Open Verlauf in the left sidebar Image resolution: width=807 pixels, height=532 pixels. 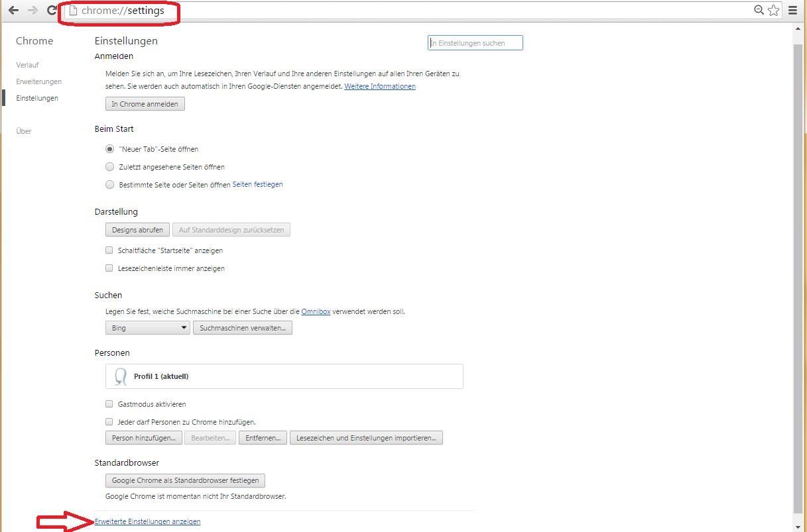coord(27,65)
